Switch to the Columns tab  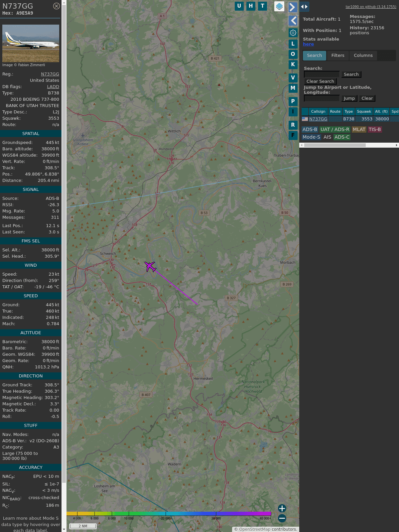click(363, 56)
